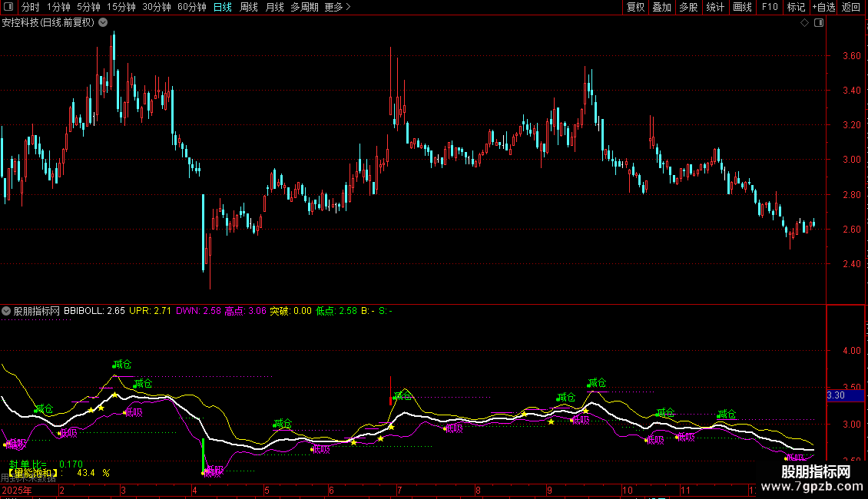Click the 复权 adjustment button
Viewport: 868px width, 499px height.
pyautogui.click(x=635, y=8)
